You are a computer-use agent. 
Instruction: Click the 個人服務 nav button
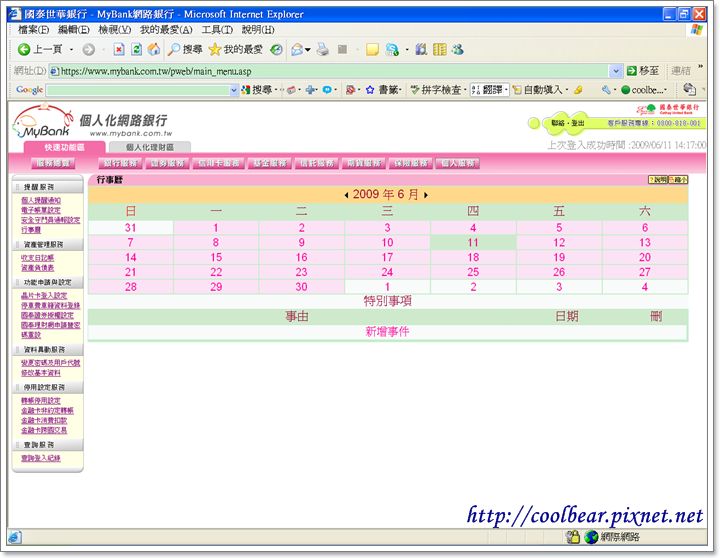pos(457,163)
